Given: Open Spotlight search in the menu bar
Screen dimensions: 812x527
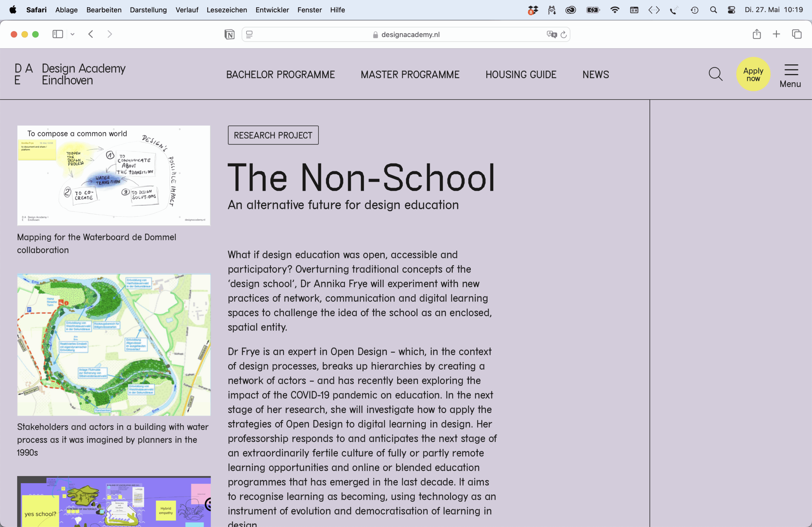Looking at the screenshot, I should [x=713, y=10].
